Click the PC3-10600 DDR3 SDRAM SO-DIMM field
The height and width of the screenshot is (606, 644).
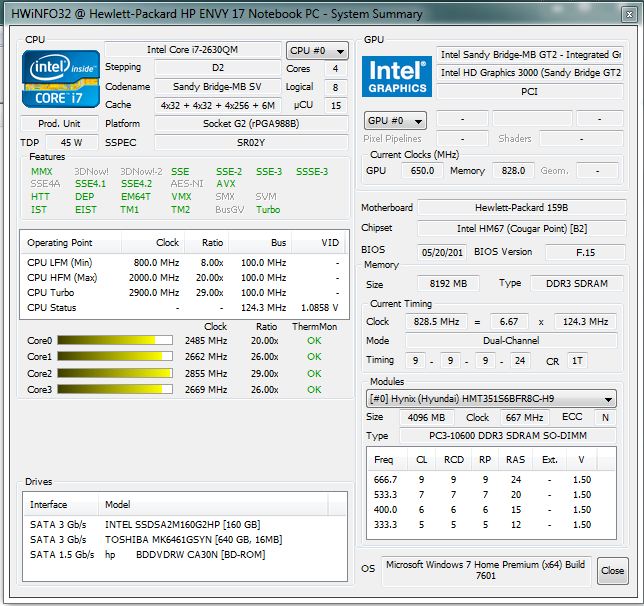508,435
